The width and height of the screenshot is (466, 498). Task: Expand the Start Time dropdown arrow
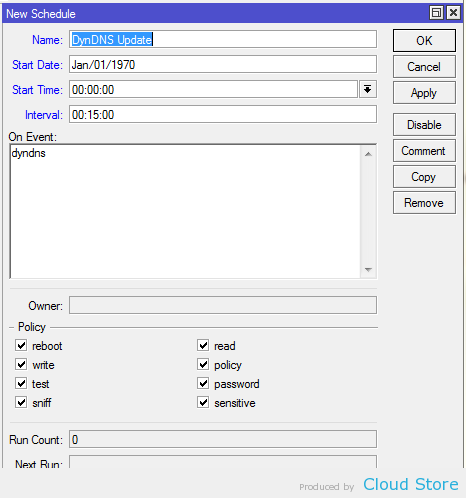(x=368, y=89)
